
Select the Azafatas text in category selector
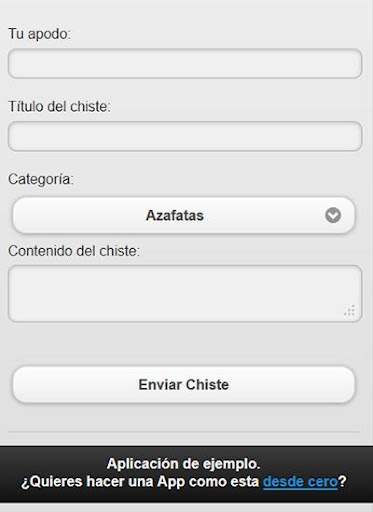pyautogui.click(x=175, y=215)
